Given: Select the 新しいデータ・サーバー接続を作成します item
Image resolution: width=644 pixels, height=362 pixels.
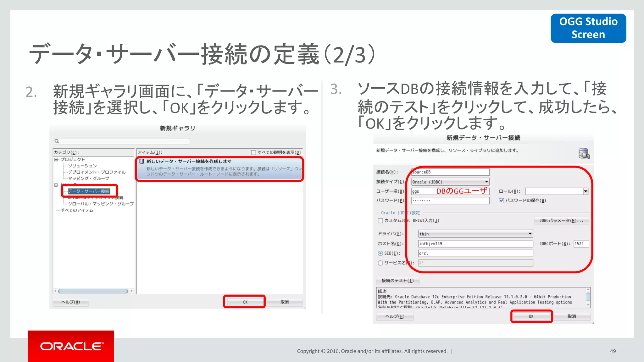Looking at the screenshot, I should [219, 169].
